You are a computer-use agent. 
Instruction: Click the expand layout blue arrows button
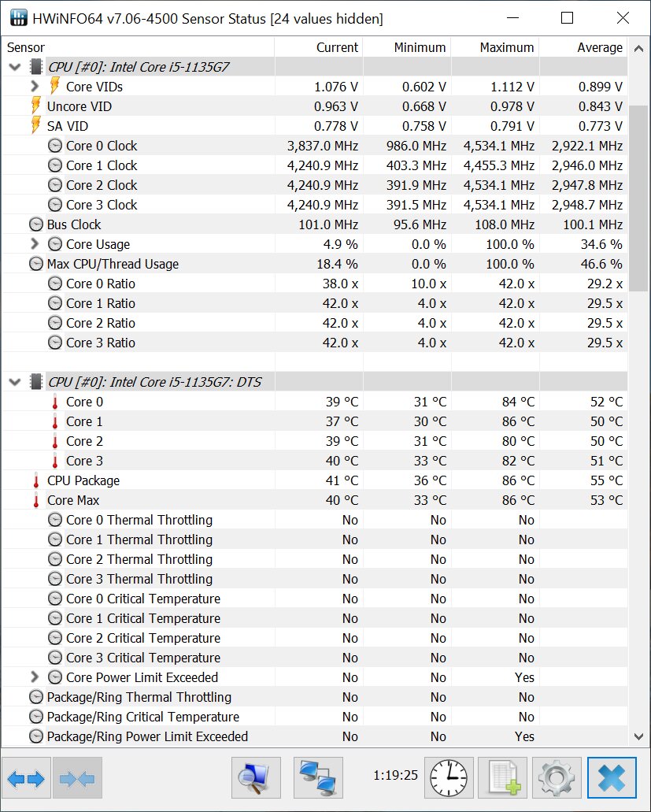click(26, 779)
